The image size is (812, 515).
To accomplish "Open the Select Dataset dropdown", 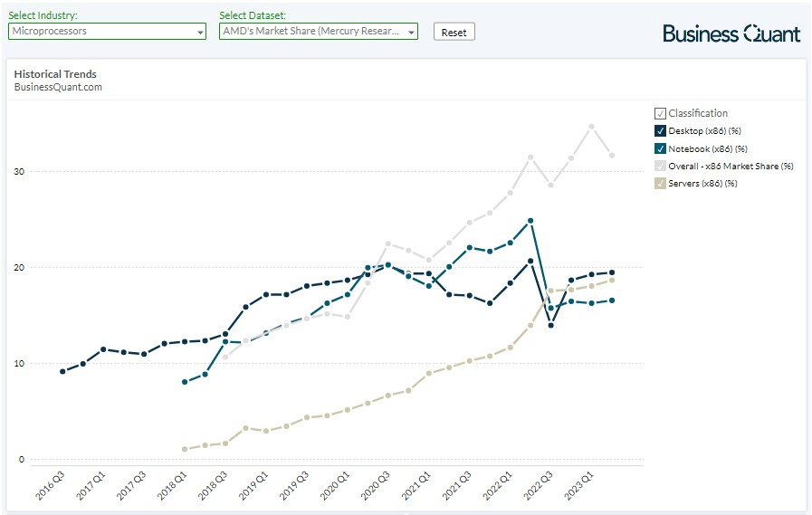I will pyautogui.click(x=318, y=32).
